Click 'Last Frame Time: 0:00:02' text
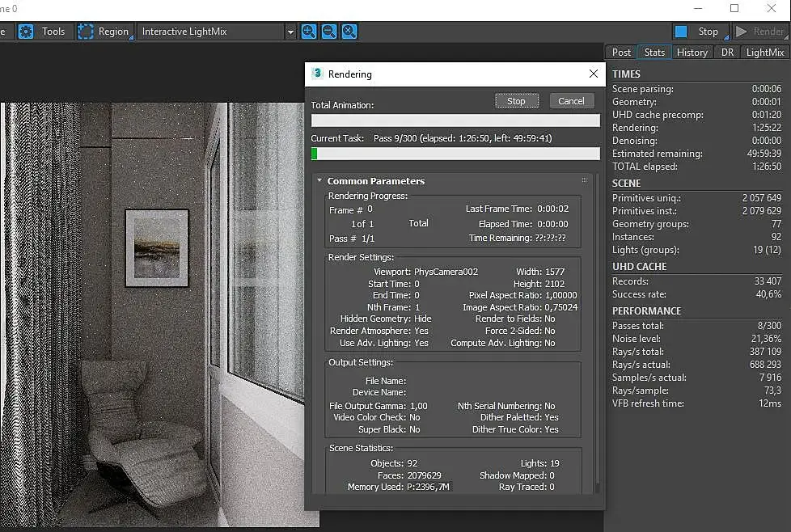The height and width of the screenshot is (532, 791). point(517,209)
